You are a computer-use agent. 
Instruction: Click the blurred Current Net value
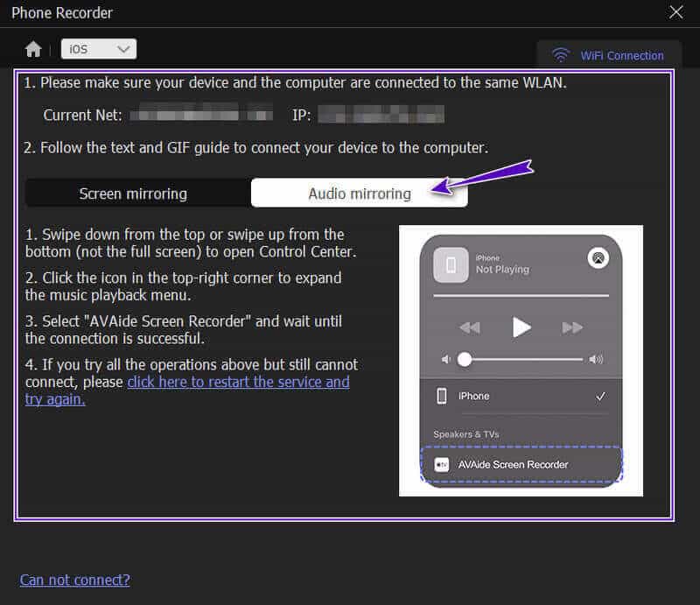tap(201, 112)
